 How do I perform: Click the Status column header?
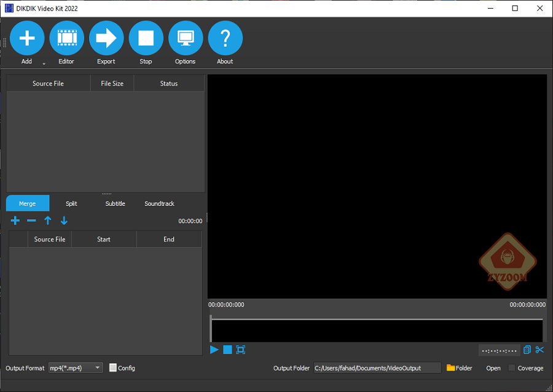tap(169, 84)
